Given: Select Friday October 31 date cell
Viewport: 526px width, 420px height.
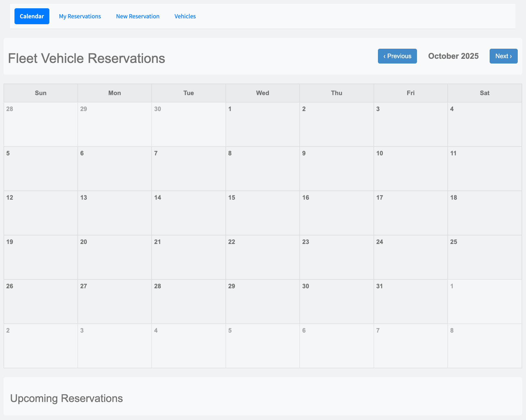Looking at the screenshot, I should click(410, 302).
